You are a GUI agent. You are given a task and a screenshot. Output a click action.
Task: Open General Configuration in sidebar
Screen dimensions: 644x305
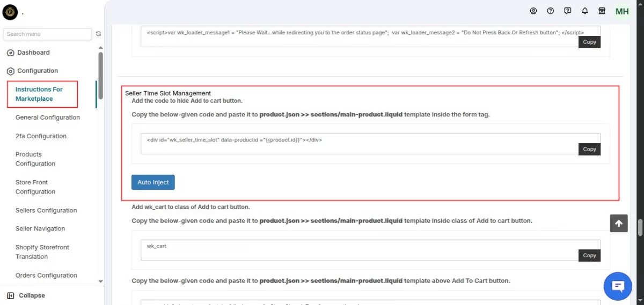click(x=48, y=117)
